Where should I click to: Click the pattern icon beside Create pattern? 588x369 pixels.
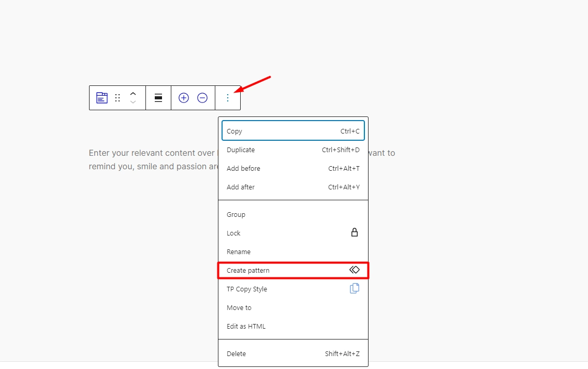(355, 270)
